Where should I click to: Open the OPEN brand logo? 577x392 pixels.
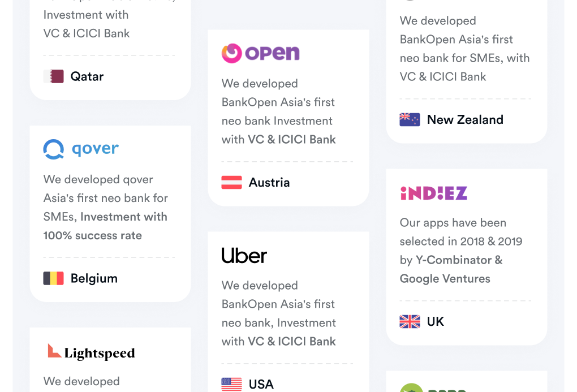click(x=260, y=53)
